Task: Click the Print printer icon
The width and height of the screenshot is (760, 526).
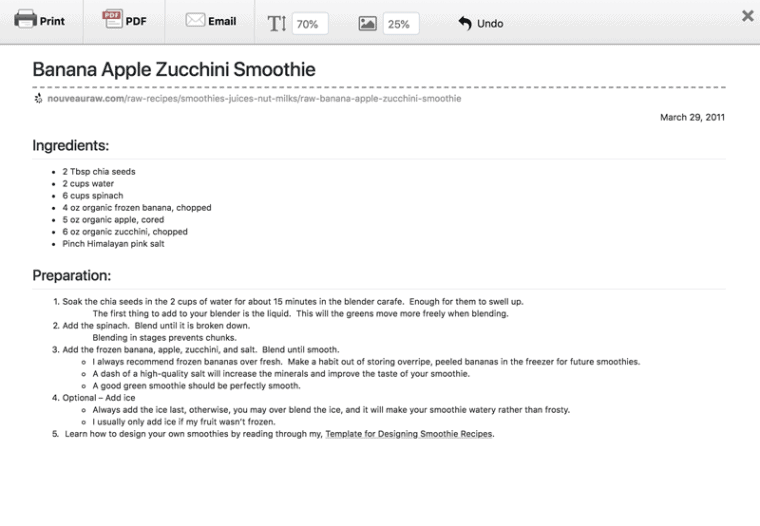Action: click(25, 20)
